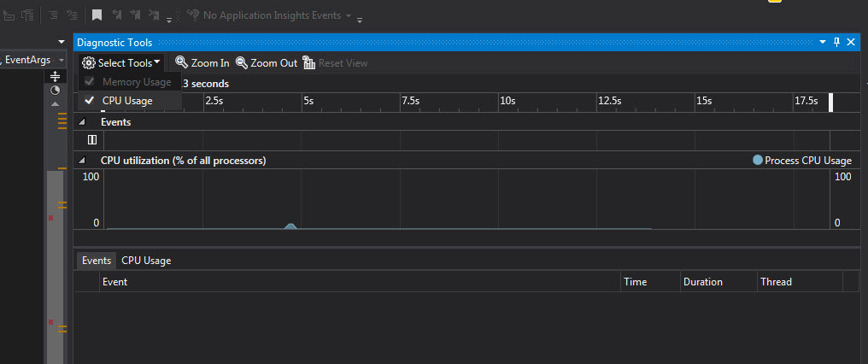Click the pause marker icon in Events track
868x364 pixels.
click(x=92, y=140)
